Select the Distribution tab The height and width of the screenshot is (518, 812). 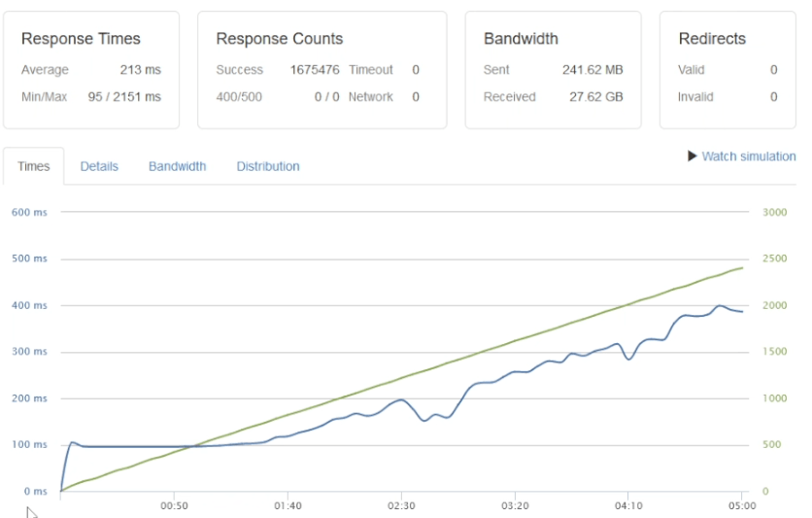point(268,166)
